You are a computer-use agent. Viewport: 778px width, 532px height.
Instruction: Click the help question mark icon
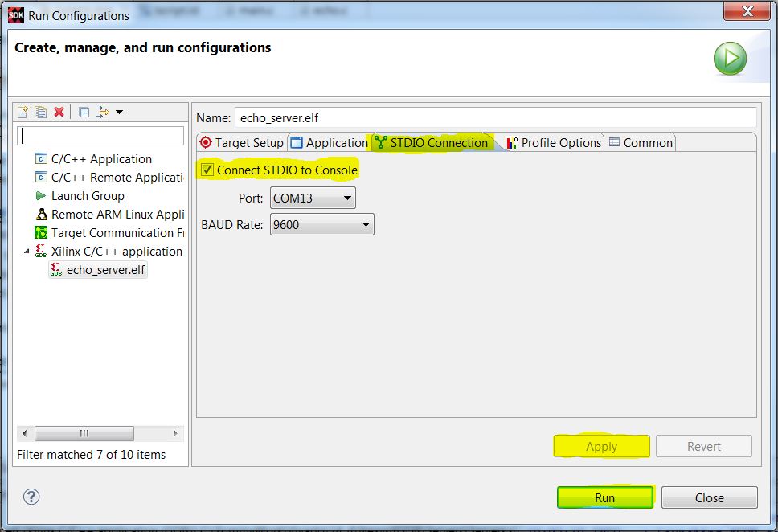31,497
